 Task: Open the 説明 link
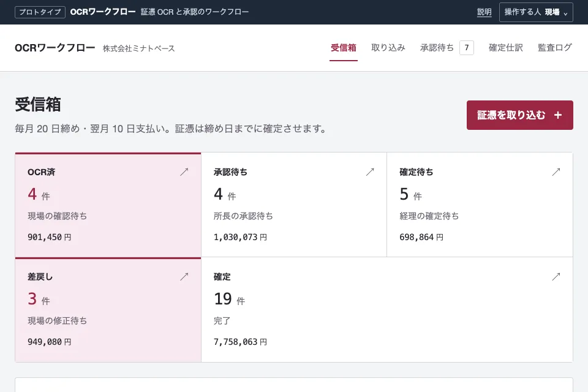(x=484, y=12)
